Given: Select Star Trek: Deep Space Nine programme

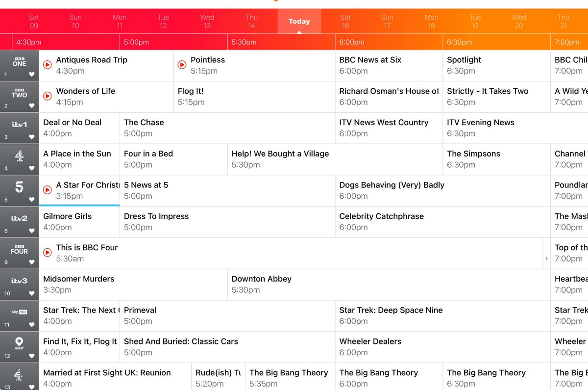Looking at the screenshot, I should [443, 315].
